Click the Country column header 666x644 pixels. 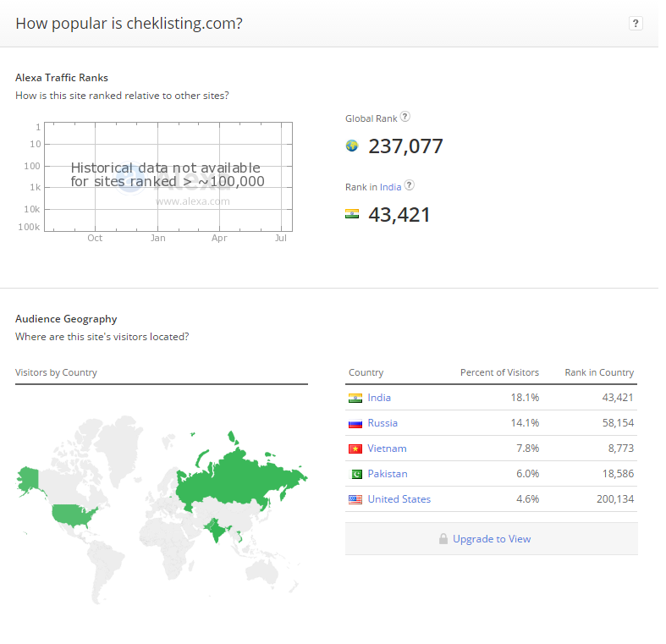pos(366,372)
